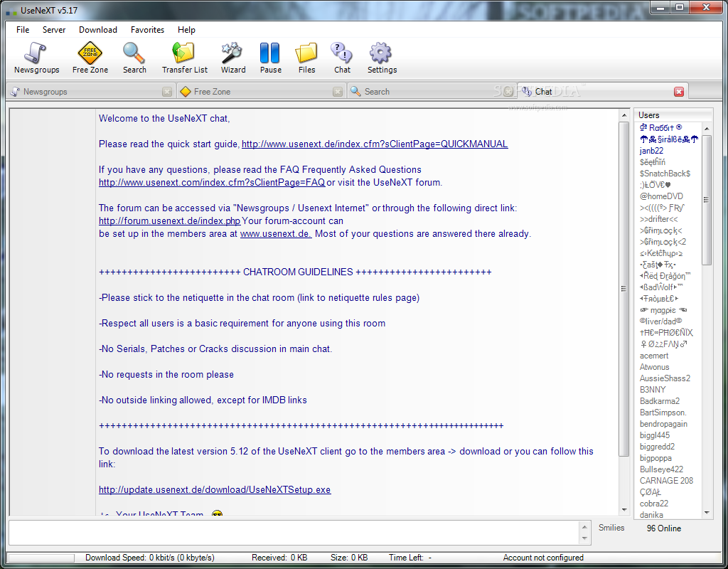Click the Account not configured status
The height and width of the screenshot is (569, 728).
coord(543,558)
